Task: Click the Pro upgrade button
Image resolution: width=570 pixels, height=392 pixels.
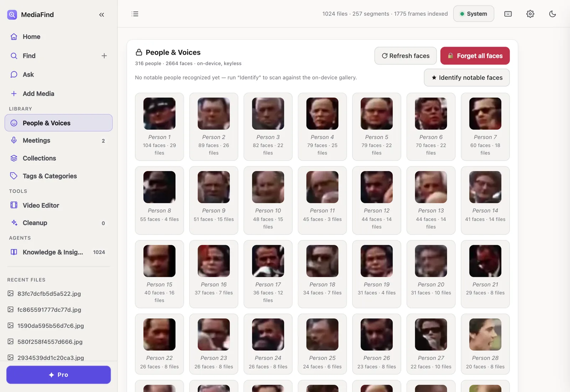Action: (x=58, y=375)
